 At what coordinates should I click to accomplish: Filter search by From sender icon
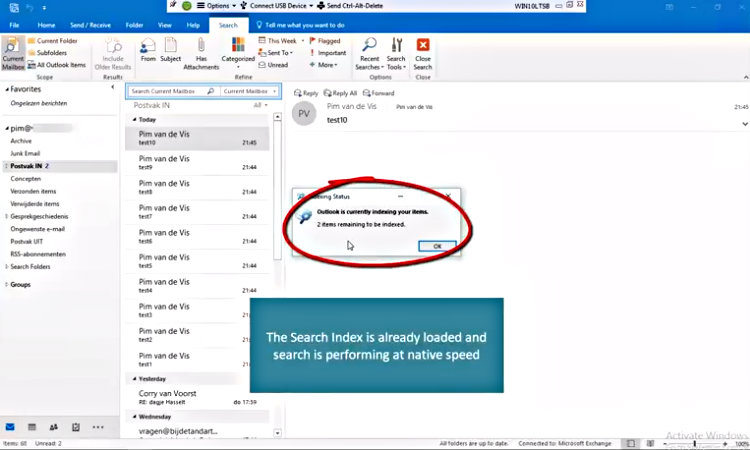[148, 50]
